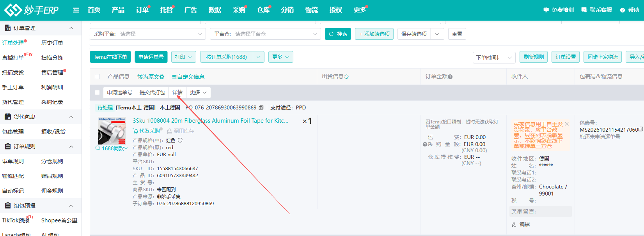
Task: Toggle the batch row checkbox beside 申请运单号
Action: 97,92
